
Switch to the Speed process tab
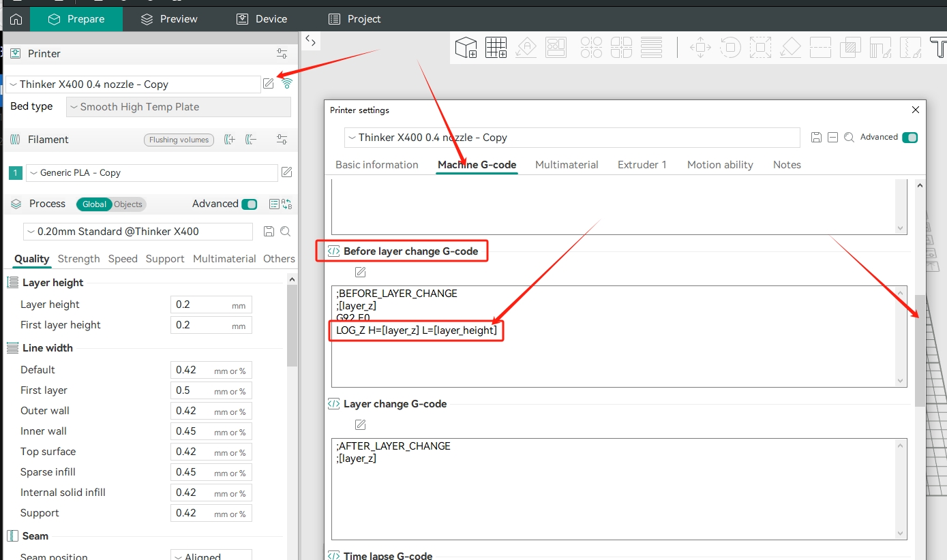(123, 259)
